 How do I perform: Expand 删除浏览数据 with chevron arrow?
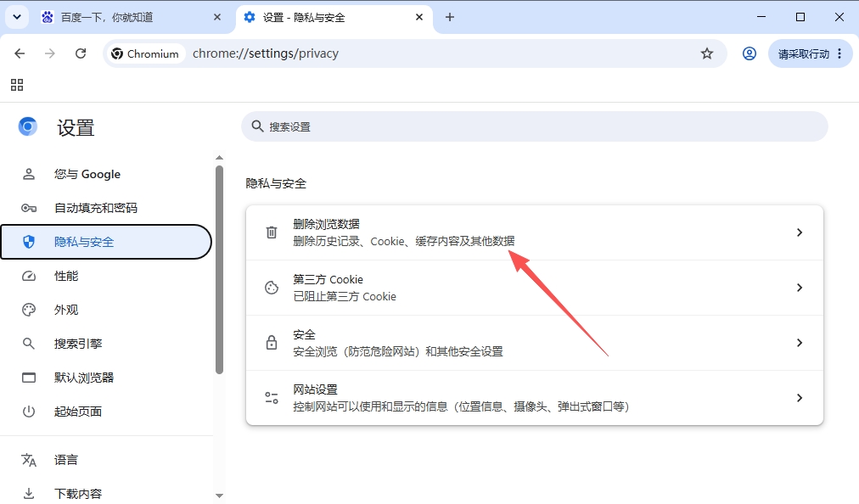[800, 232]
